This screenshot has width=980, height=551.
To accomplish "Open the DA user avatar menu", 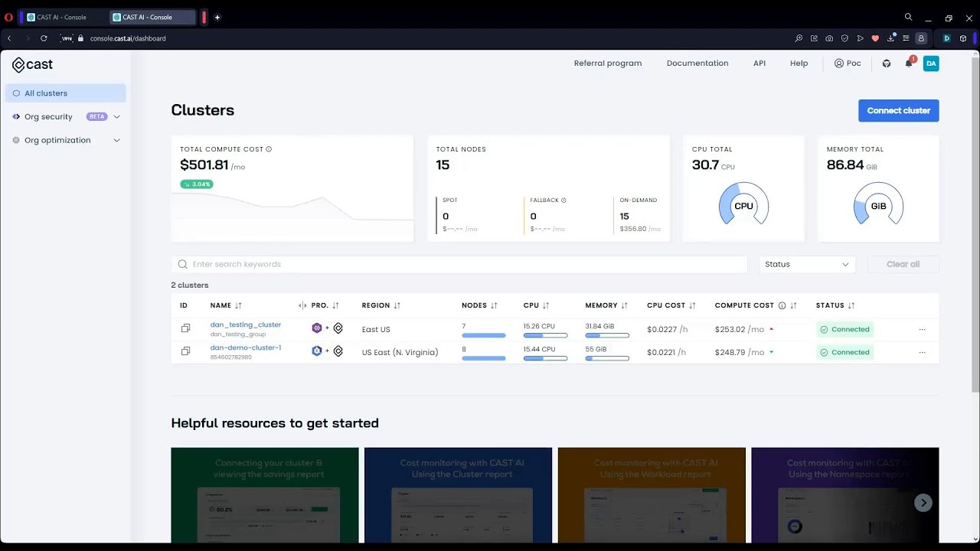I will (931, 64).
